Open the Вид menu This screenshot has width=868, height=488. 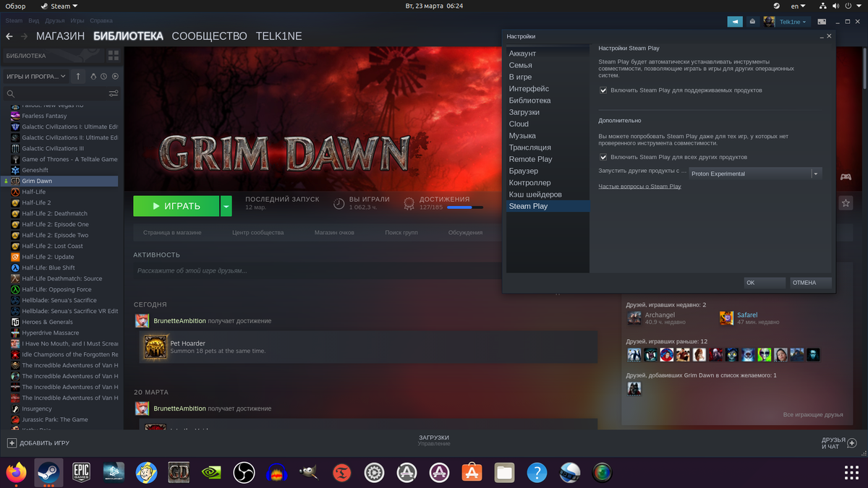click(34, 21)
